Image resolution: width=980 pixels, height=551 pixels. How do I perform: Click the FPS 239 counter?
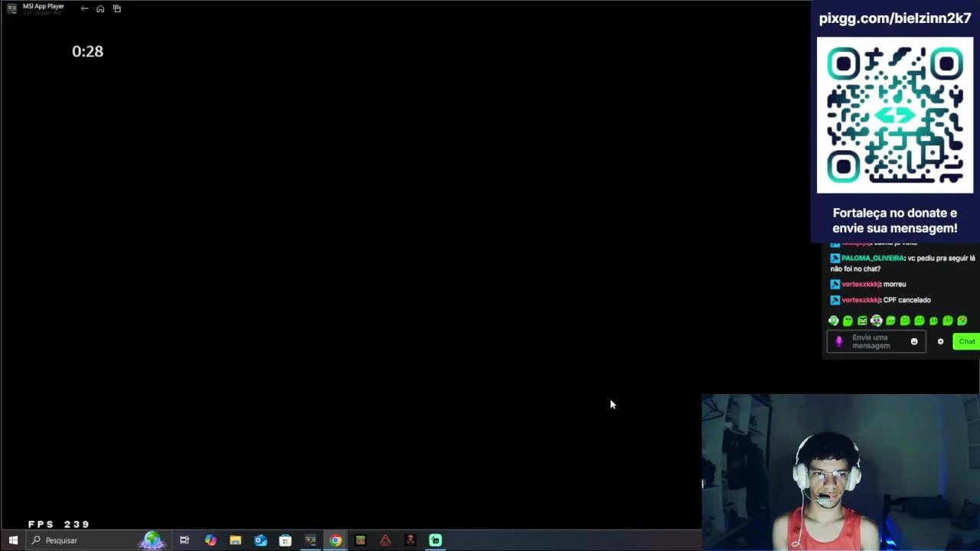point(59,524)
